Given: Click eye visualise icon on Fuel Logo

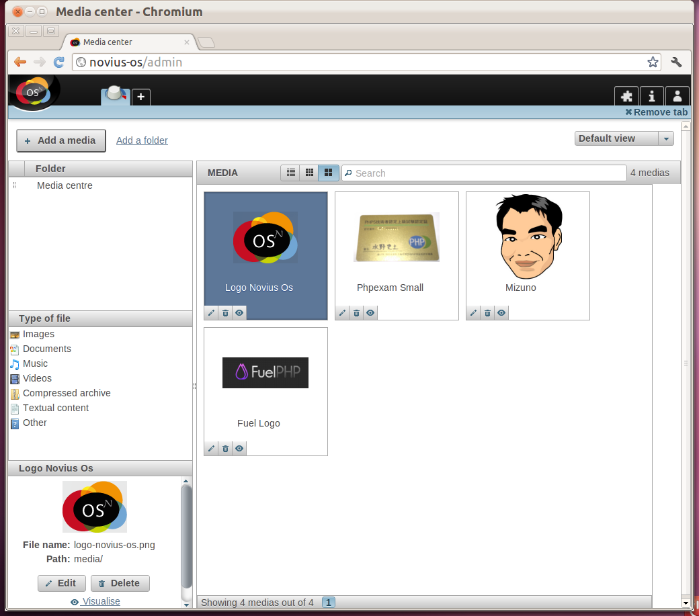Looking at the screenshot, I should [x=239, y=449].
